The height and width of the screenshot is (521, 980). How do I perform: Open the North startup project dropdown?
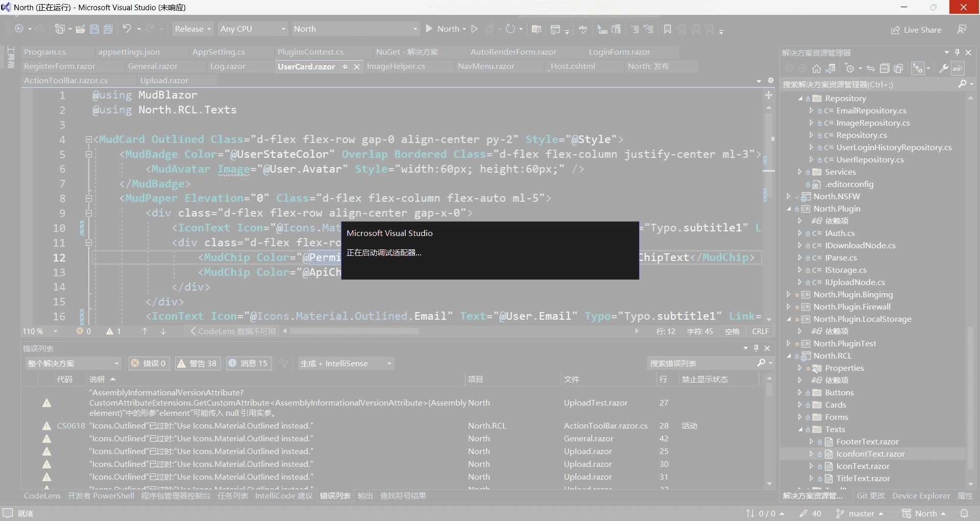pyautogui.click(x=356, y=29)
